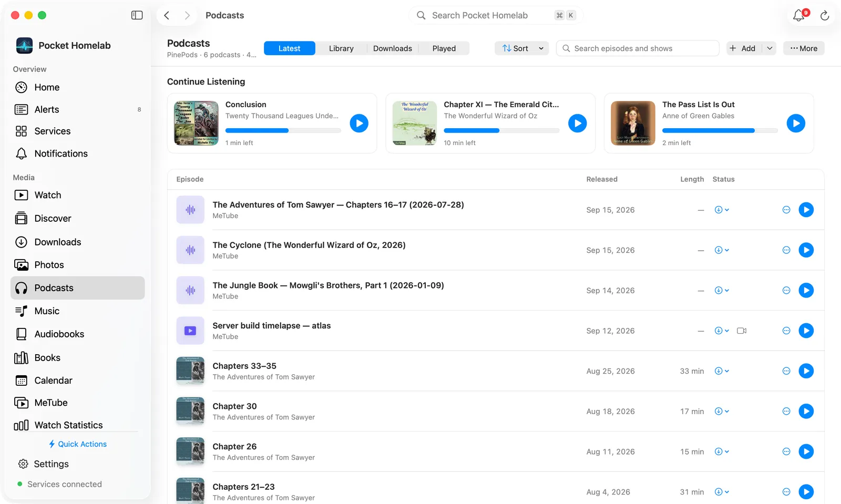Play The Jungle Book Mowgli's Brothers episode
Viewport: 841px width, 504px height.
(806, 291)
